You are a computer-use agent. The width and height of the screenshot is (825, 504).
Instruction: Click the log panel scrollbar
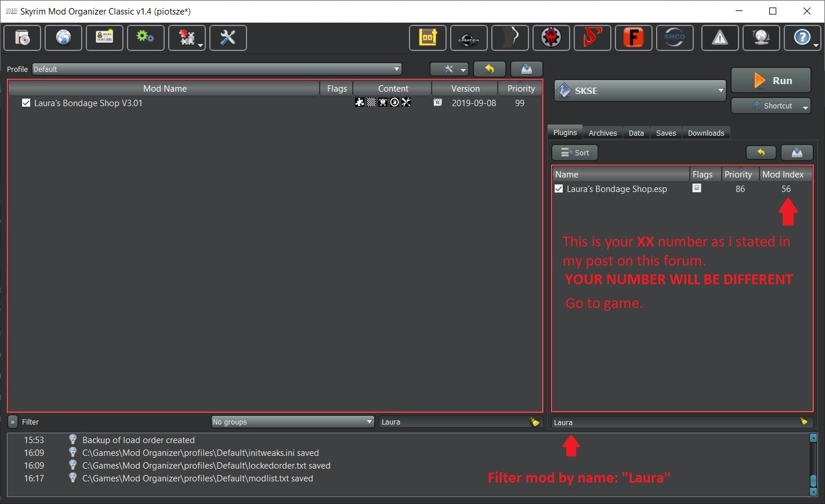pos(813,465)
